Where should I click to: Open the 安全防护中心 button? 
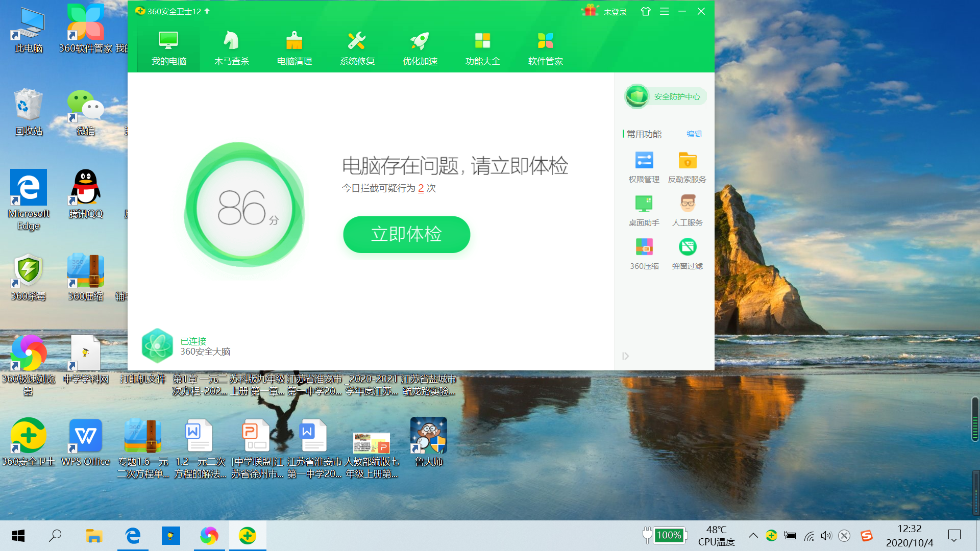(x=666, y=96)
